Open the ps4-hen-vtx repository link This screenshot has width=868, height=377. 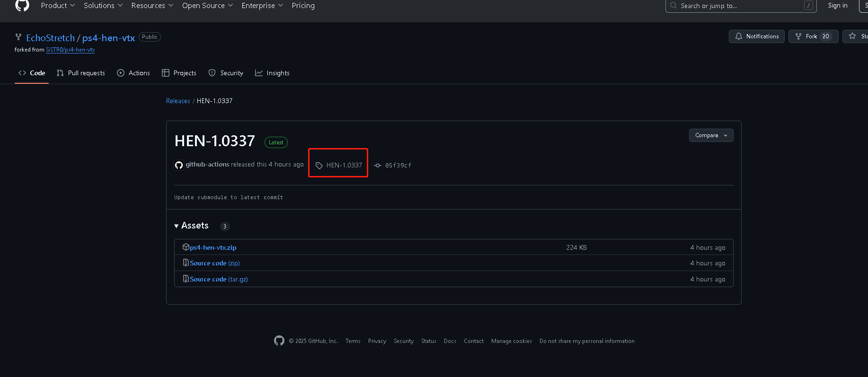tap(108, 38)
